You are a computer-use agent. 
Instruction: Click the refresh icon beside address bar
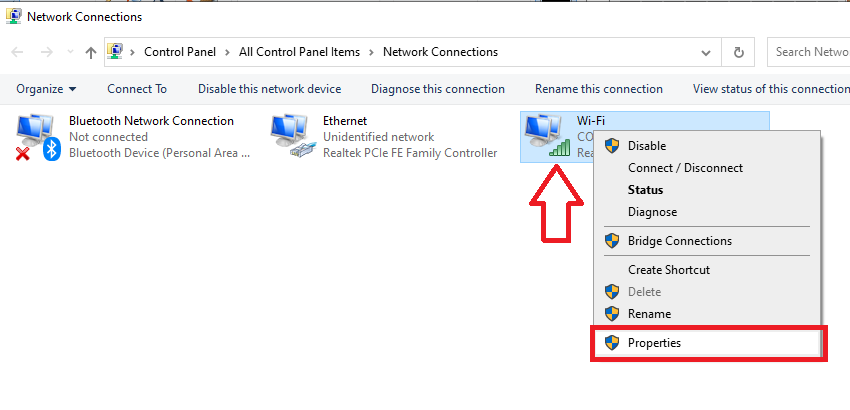coord(738,53)
